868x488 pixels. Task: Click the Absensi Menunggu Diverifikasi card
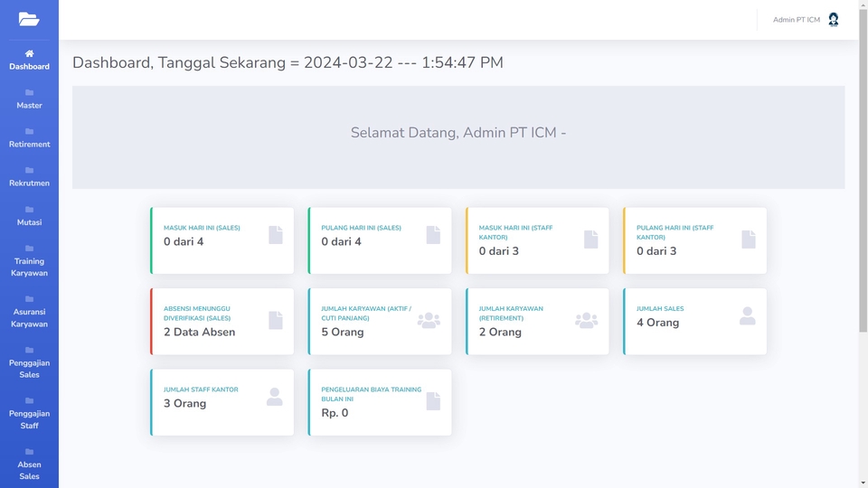tap(222, 322)
